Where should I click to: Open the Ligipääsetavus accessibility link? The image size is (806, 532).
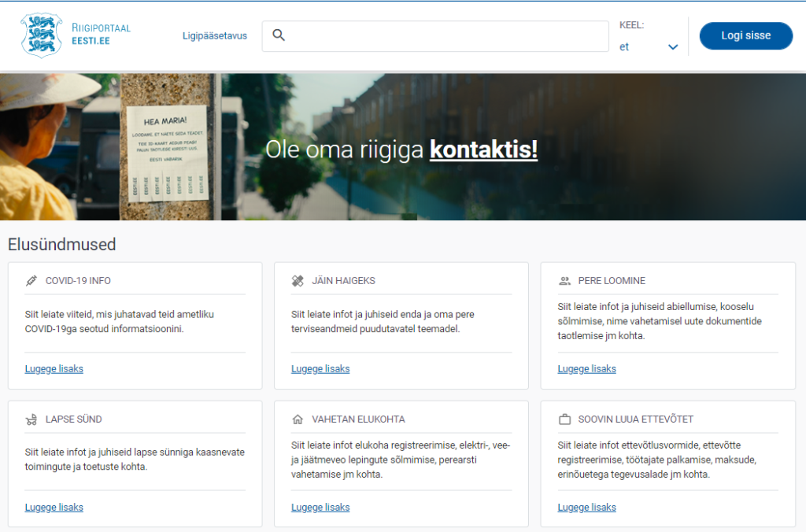point(215,36)
